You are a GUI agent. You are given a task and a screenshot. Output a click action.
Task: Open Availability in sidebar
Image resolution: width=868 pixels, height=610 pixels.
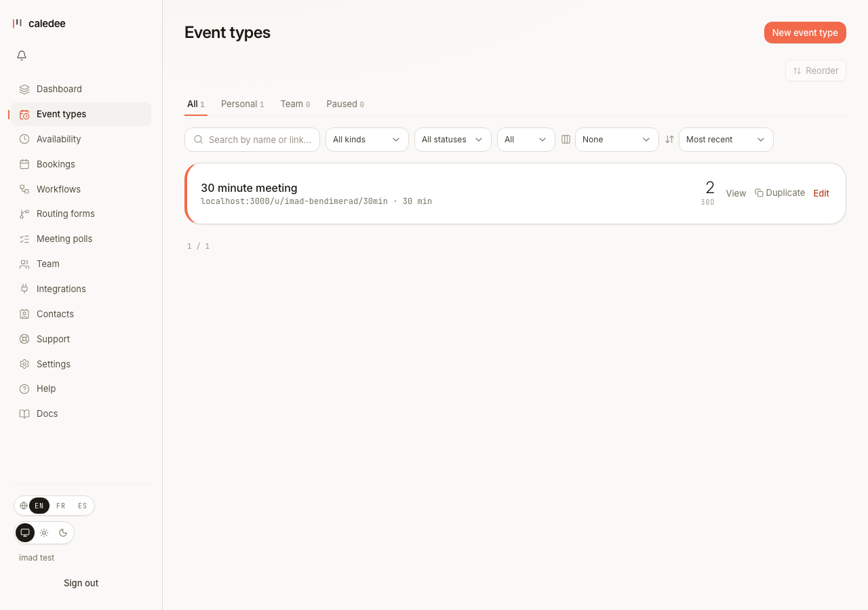[81, 139]
